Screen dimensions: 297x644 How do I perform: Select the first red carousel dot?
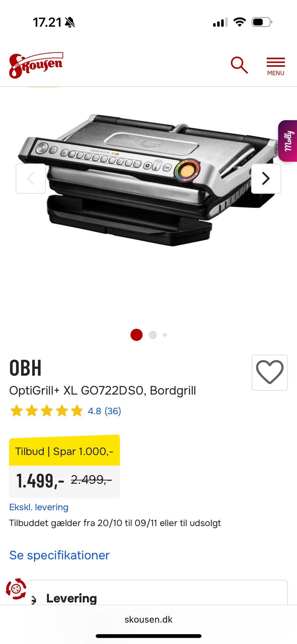point(136,335)
